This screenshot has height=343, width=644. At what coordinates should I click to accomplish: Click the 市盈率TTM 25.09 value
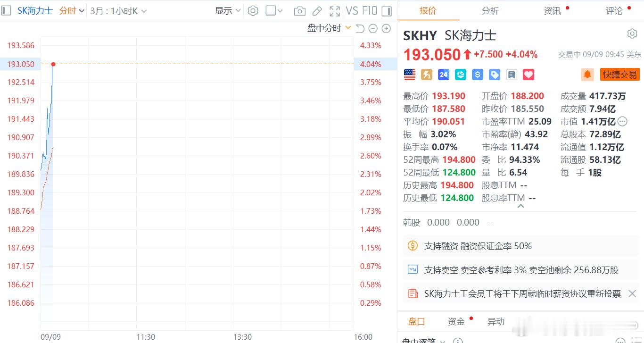(540, 121)
